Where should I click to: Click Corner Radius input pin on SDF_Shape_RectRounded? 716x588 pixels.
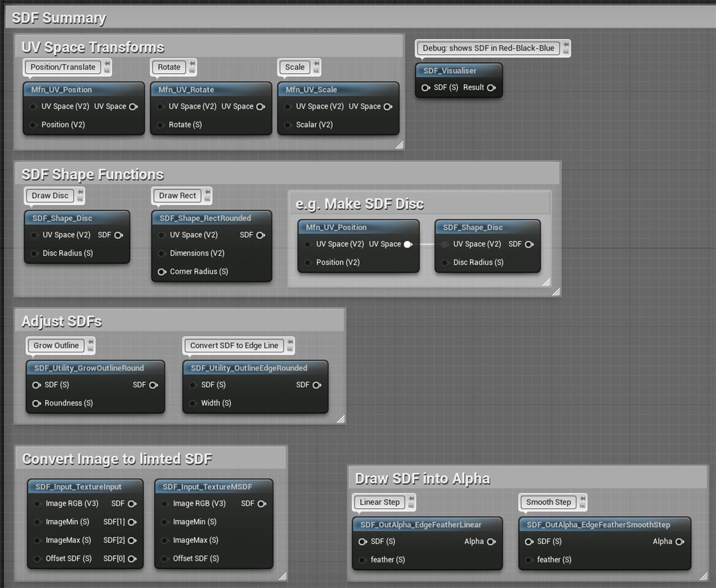click(162, 272)
